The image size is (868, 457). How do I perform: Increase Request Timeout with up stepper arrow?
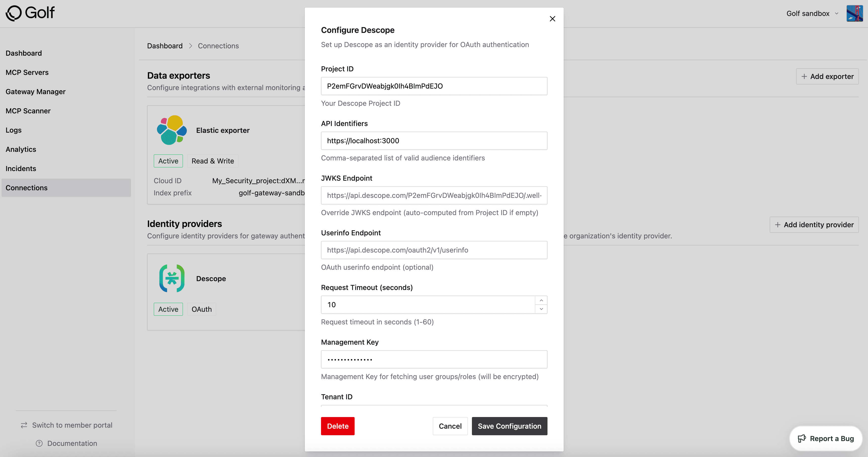pos(541,300)
